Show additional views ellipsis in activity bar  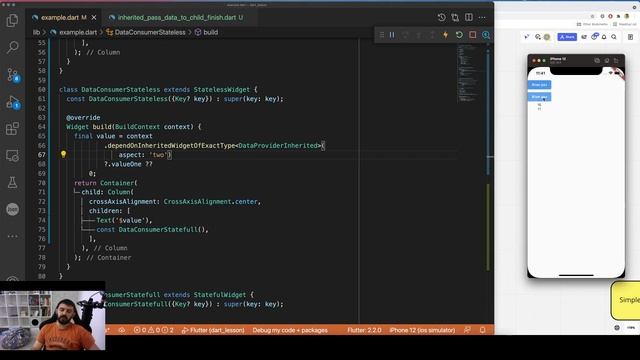tap(12, 236)
